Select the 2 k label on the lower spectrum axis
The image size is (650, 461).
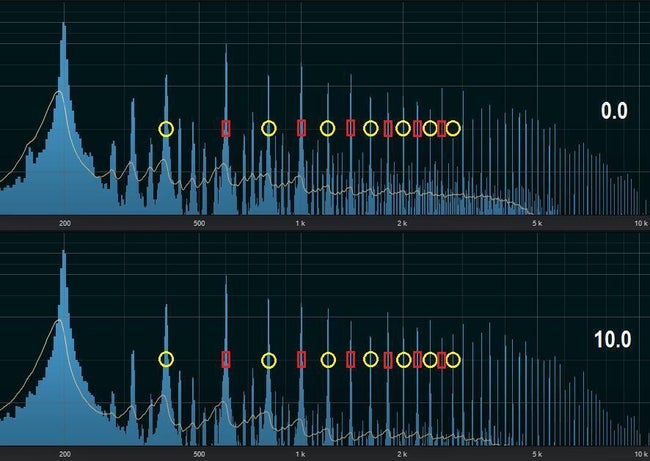(x=402, y=454)
